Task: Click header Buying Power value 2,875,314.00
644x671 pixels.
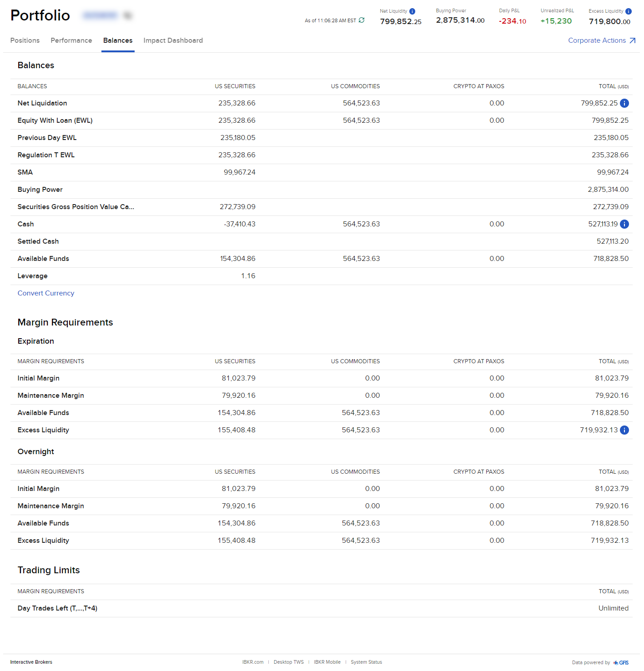Action: coord(460,20)
